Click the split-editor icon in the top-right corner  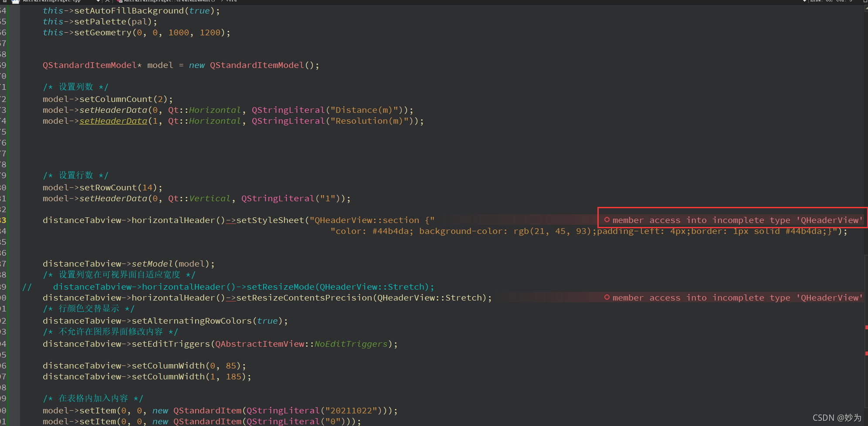[x=865, y=2]
